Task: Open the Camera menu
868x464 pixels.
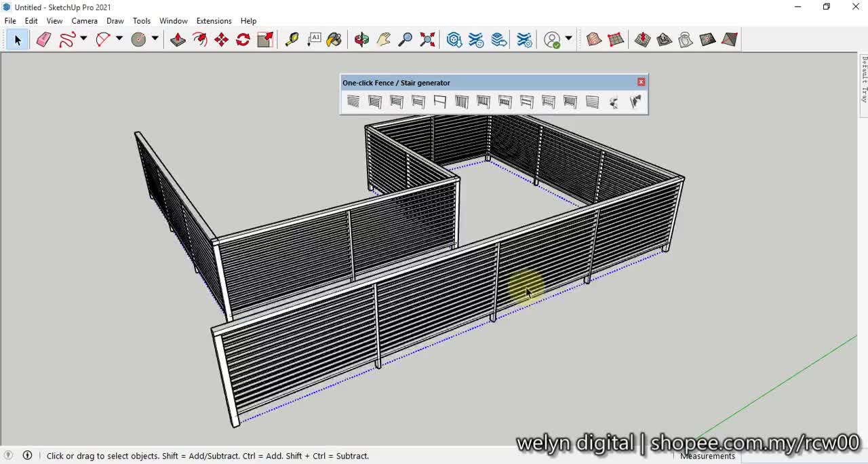Action: click(84, 20)
